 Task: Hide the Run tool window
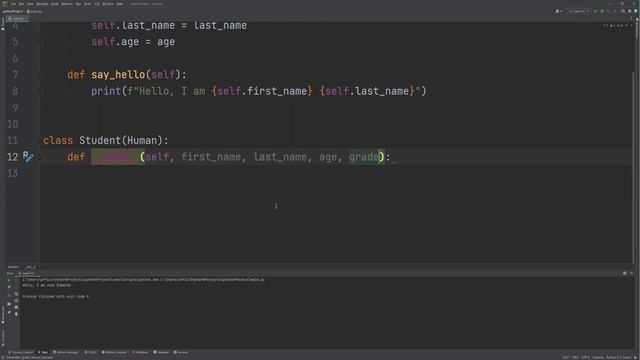[x=631, y=273]
